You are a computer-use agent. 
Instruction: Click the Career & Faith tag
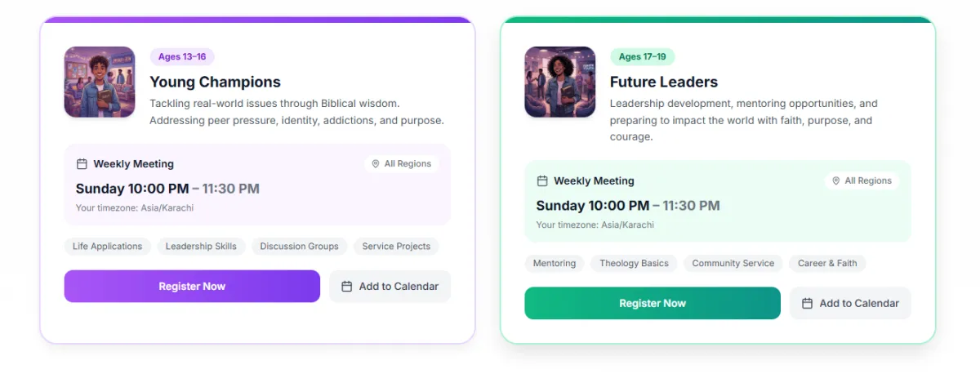(827, 264)
